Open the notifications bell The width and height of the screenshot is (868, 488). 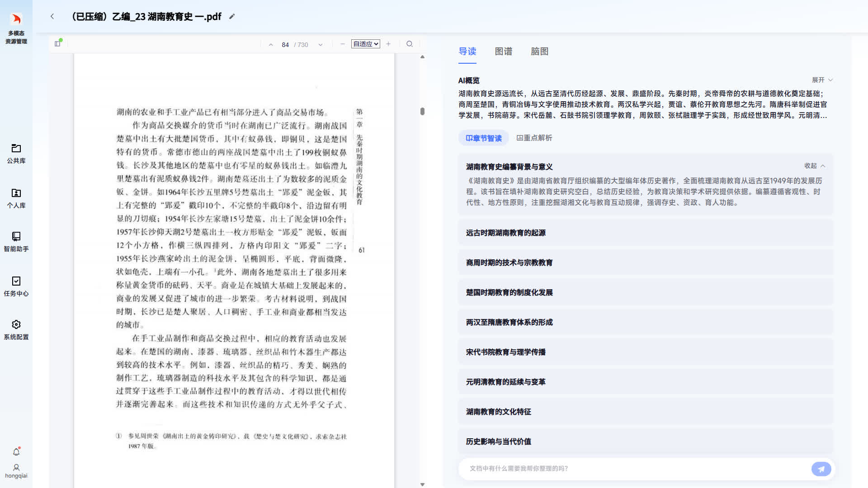coord(16,451)
